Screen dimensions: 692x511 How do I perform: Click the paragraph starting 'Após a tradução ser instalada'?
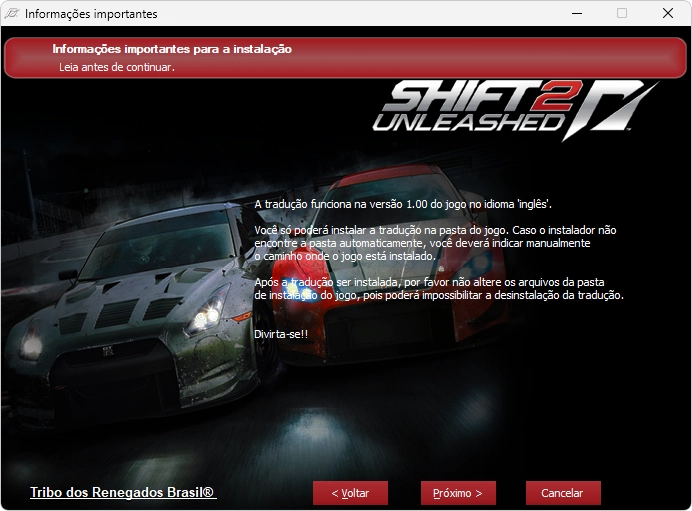pos(439,289)
